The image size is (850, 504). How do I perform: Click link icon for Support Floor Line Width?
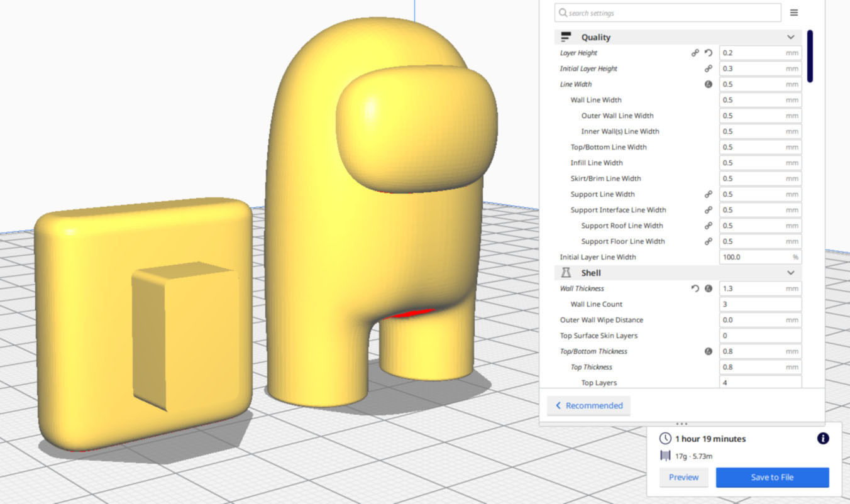[709, 242]
